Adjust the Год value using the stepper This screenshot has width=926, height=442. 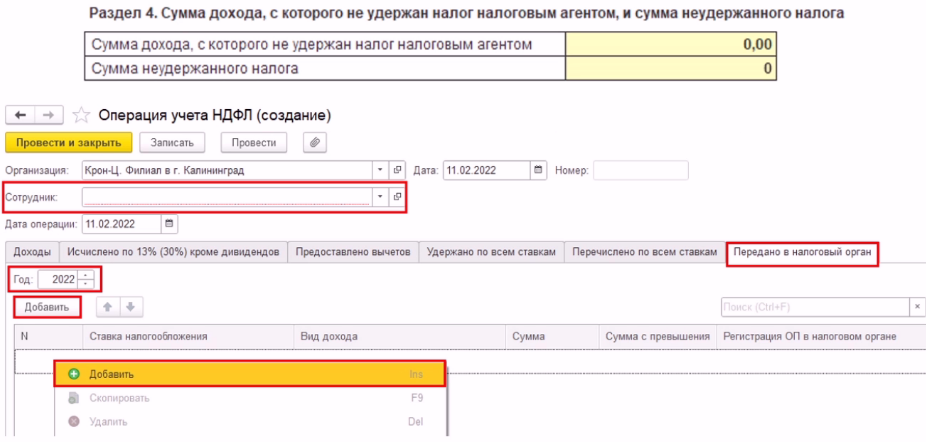[x=86, y=279]
